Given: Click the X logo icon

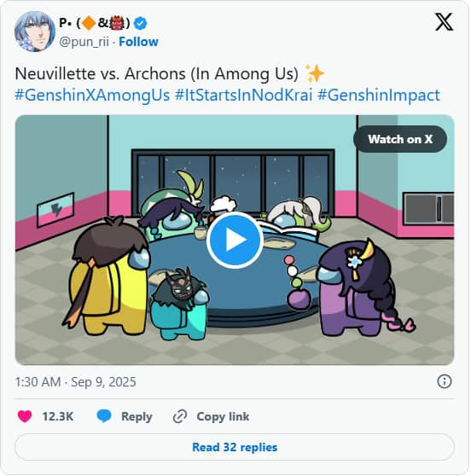Looking at the screenshot, I should coord(444,22).
